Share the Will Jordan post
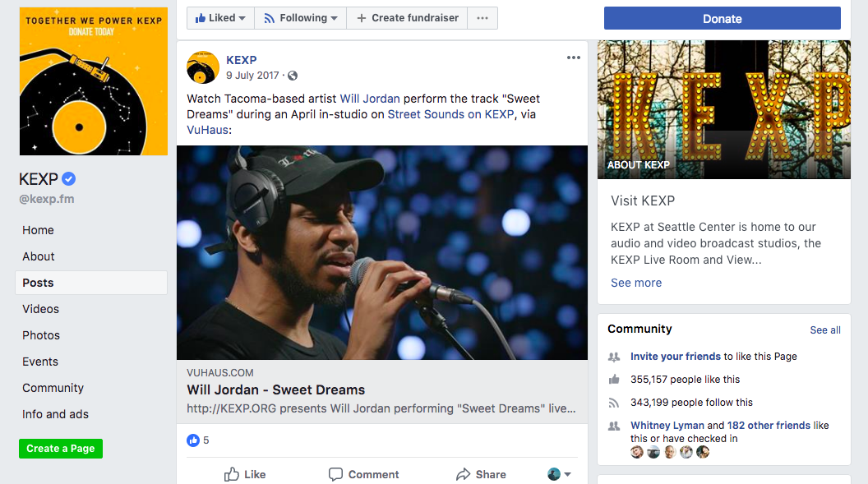 (481, 475)
